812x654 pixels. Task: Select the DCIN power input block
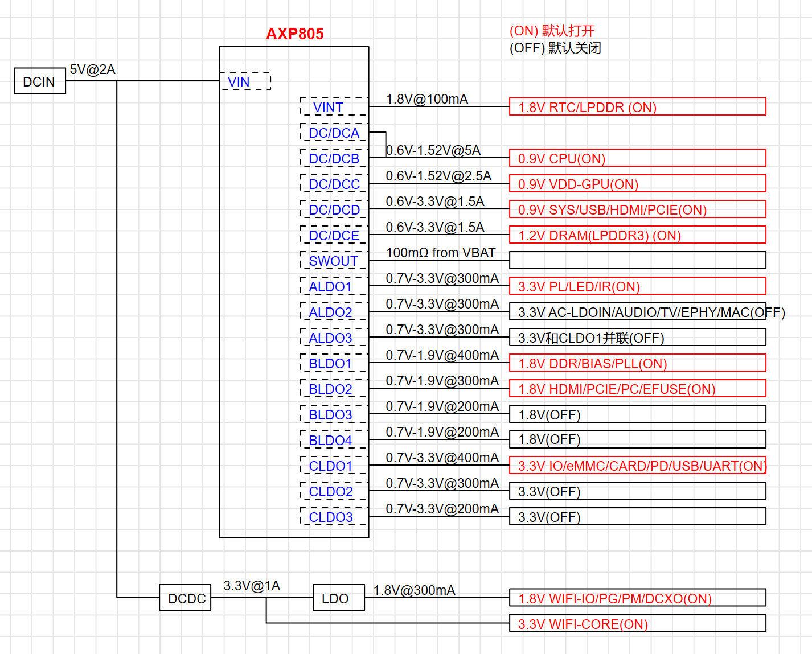coord(39,81)
